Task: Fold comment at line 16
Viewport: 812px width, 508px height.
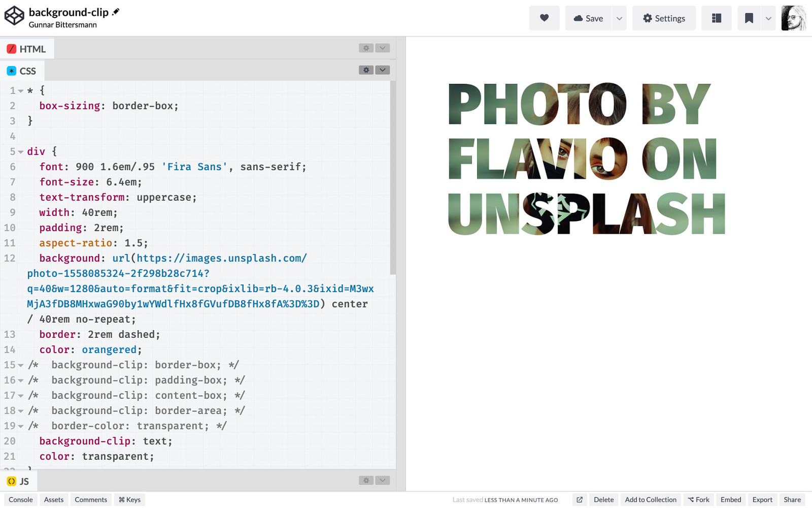Action: (21, 380)
